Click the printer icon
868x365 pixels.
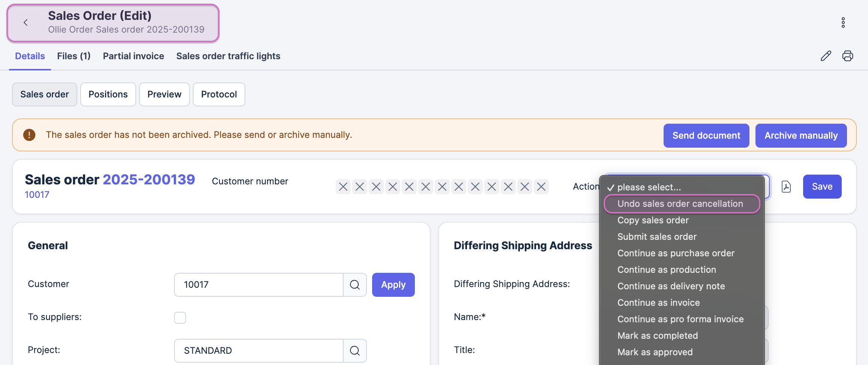pyautogui.click(x=847, y=56)
